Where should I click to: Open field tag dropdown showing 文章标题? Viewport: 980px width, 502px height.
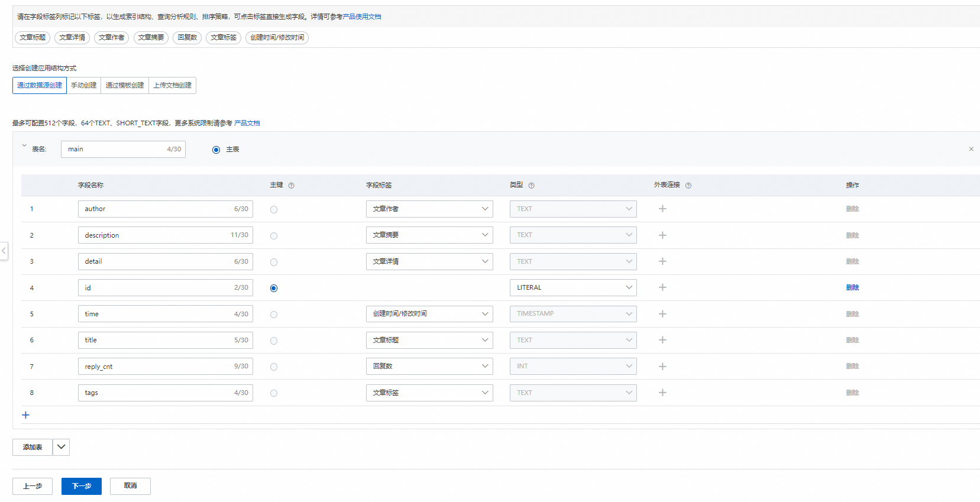click(429, 340)
